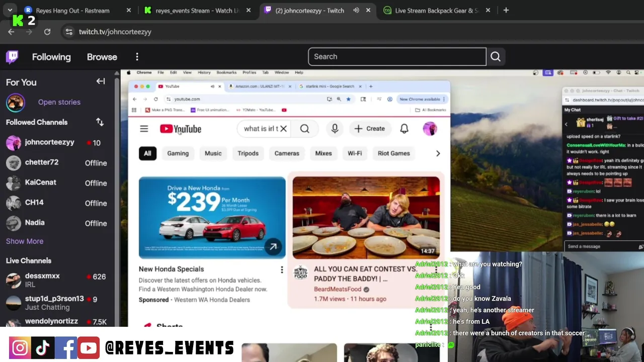
Task: Click the YouTube logo in streamed window
Action: 181,129
